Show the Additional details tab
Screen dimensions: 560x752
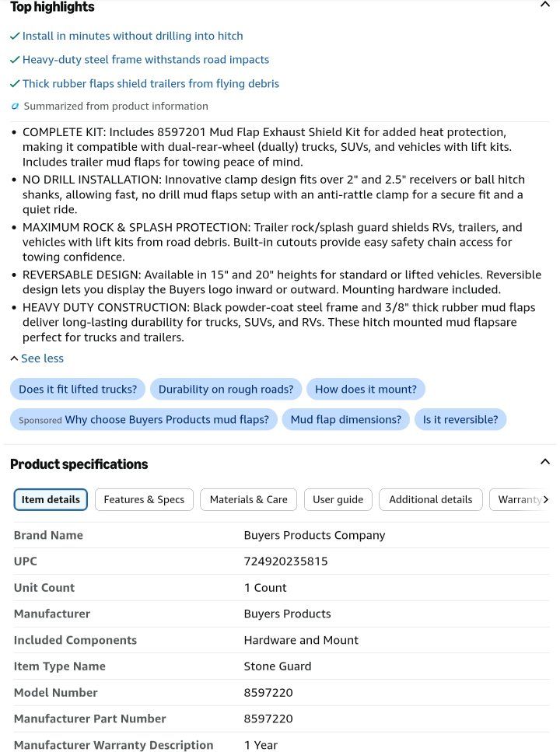pyautogui.click(x=430, y=500)
